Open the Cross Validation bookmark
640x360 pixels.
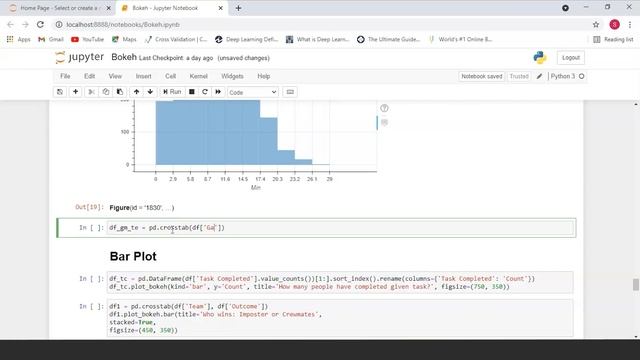176,39
